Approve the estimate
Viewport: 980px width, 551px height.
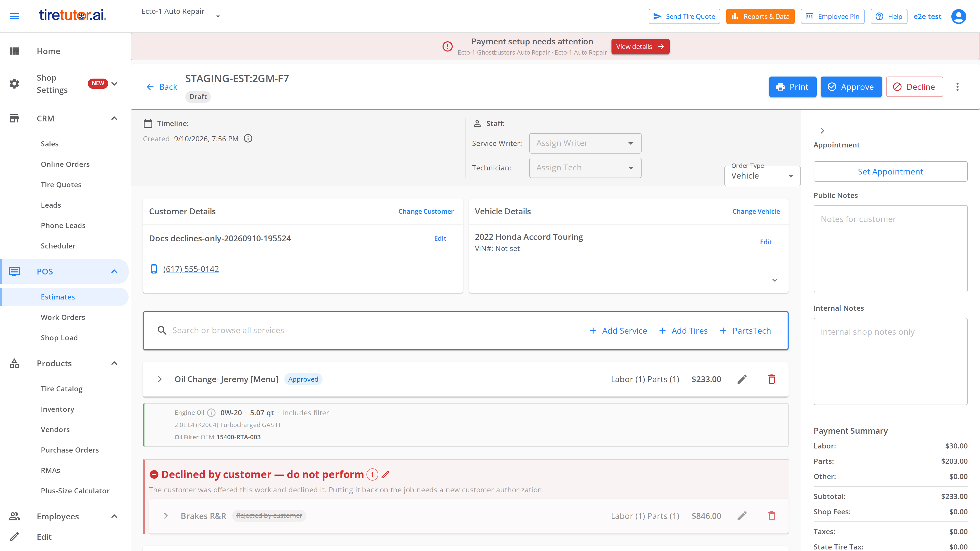click(x=851, y=87)
